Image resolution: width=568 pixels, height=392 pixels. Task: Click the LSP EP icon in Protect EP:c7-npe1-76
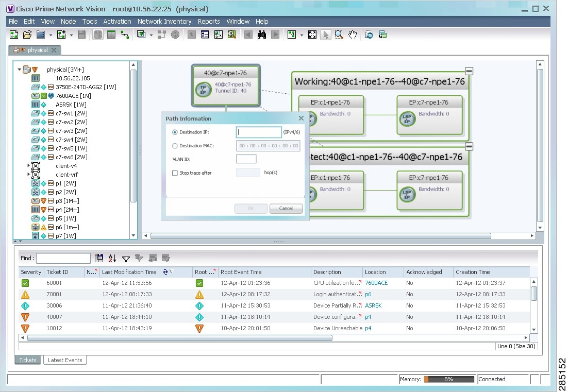[407, 194]
